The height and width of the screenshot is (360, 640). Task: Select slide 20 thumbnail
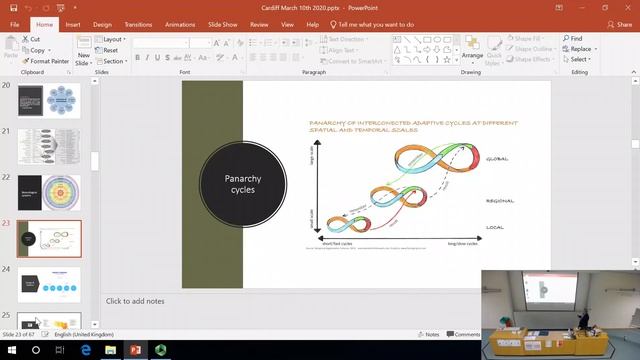(49, 100)
